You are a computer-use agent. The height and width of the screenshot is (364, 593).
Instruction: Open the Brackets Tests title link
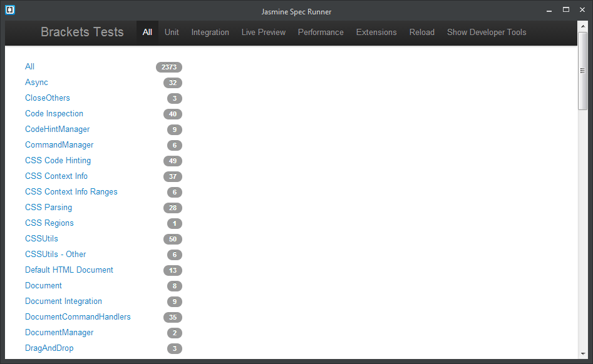pos(82,32)
